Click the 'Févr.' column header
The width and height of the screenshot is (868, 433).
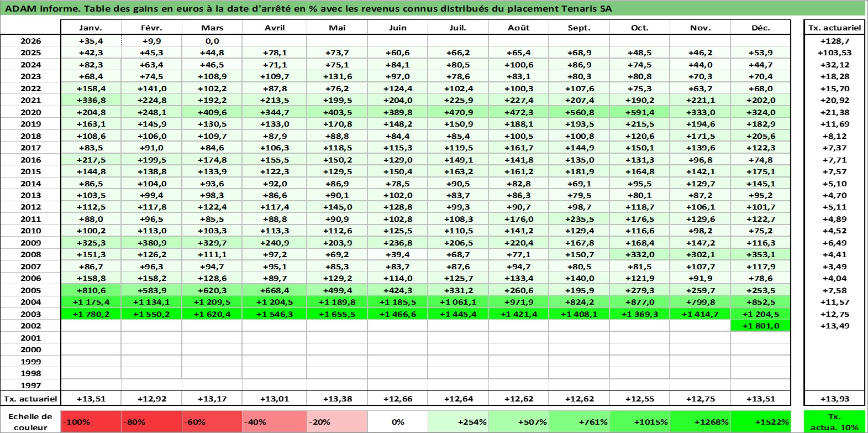[x=151, y=28]
